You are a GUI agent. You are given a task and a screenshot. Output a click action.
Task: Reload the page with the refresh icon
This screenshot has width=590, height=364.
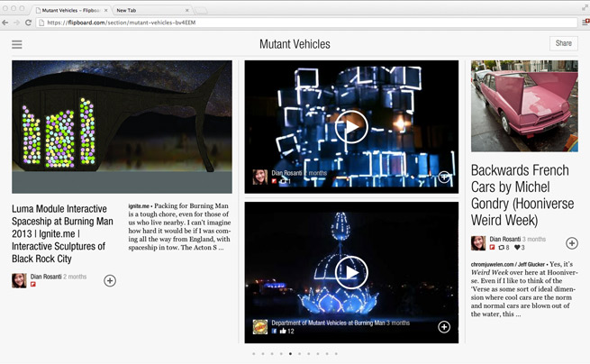[x=28, y=23]
